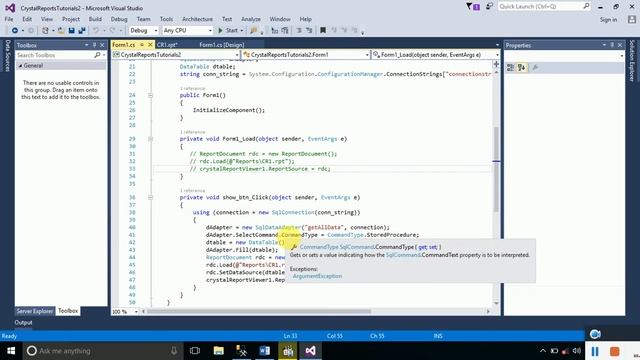
Task: Open the Start button dropdown arrow
Action: (x=242, y=31)
